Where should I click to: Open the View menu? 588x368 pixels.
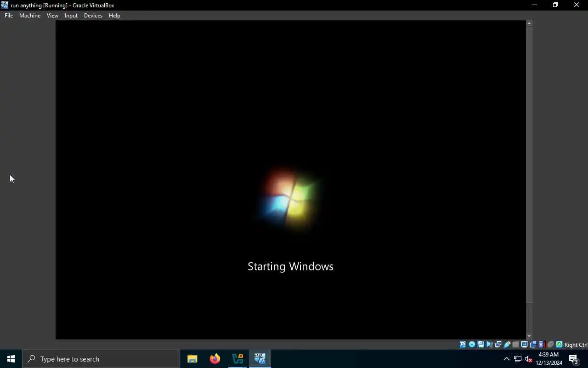click(52, 15)
